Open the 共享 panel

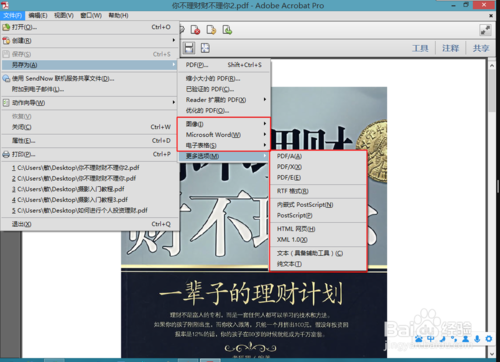pos(481,48)
